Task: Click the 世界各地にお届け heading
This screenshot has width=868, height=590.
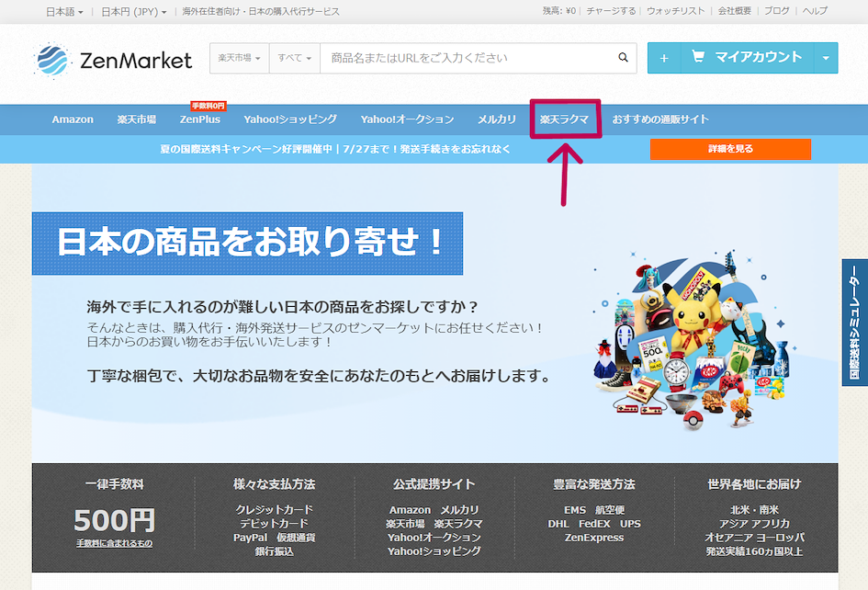Action: coord(754,484)
